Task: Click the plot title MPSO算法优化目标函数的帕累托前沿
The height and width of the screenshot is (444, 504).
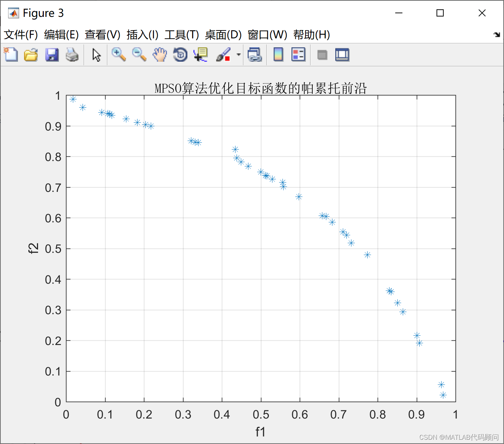Action: [x=261, y=88]
